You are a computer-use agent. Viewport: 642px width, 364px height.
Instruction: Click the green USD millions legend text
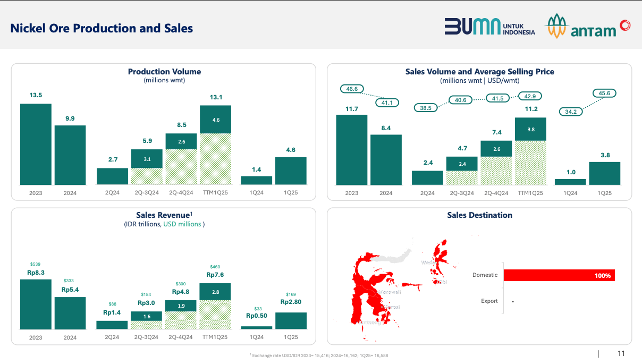pyautogui.click(x=182, y=224)
